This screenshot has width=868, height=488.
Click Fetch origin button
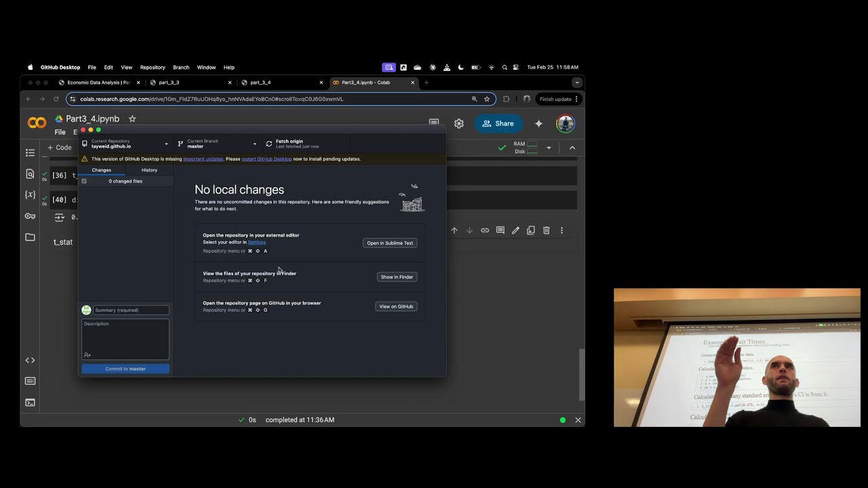[305, 144]
